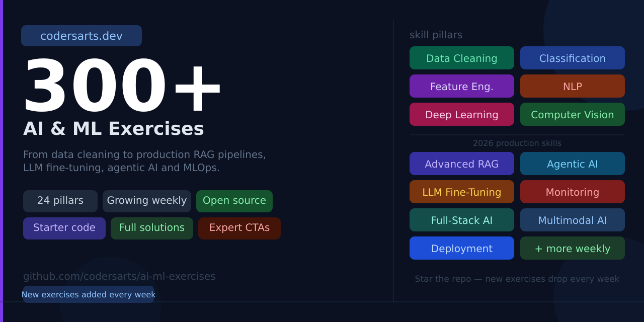Screen dimensions: 644x322
Task: Click the Deployment tag
Action: click(462, 248)
